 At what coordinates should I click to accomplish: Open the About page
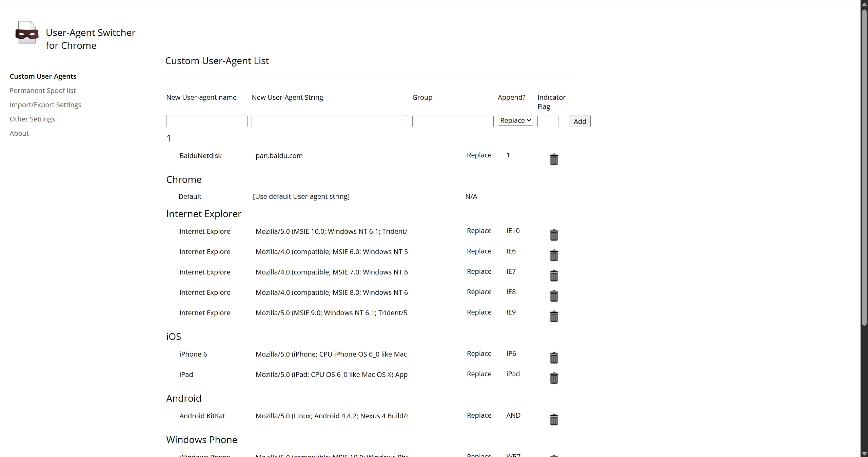19,133
